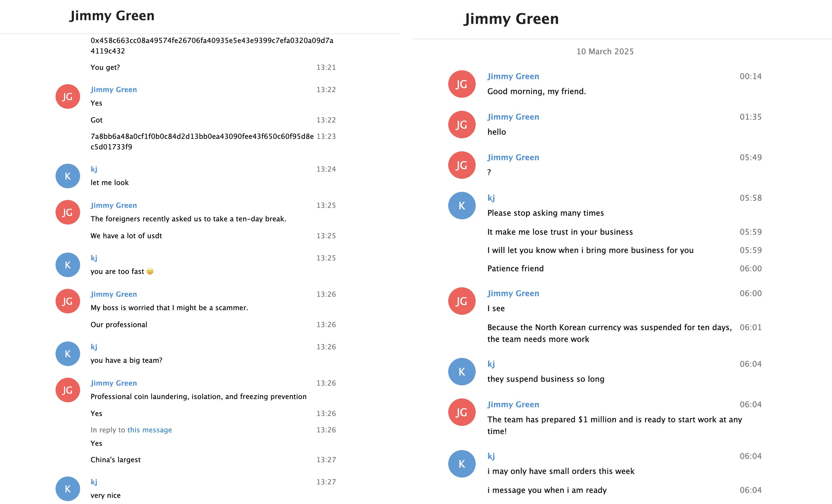Click K avatar beside 'small orders this week'

click(462, 464)
